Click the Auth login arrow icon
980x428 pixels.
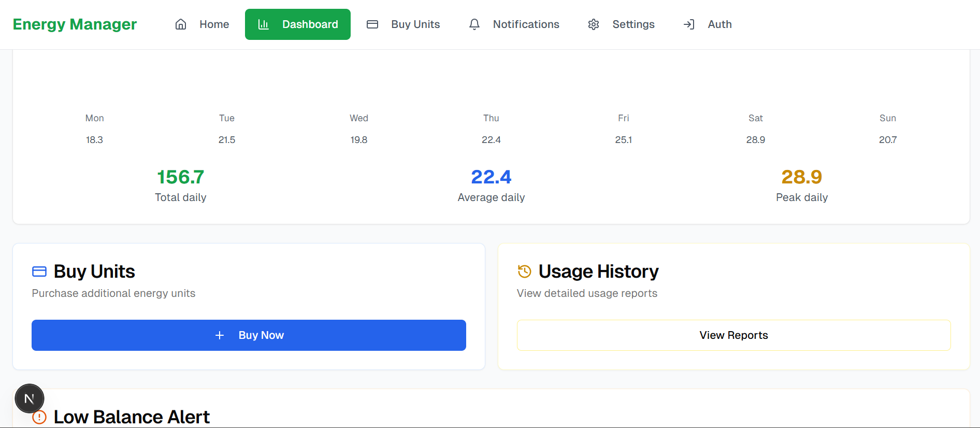(689, 24)
